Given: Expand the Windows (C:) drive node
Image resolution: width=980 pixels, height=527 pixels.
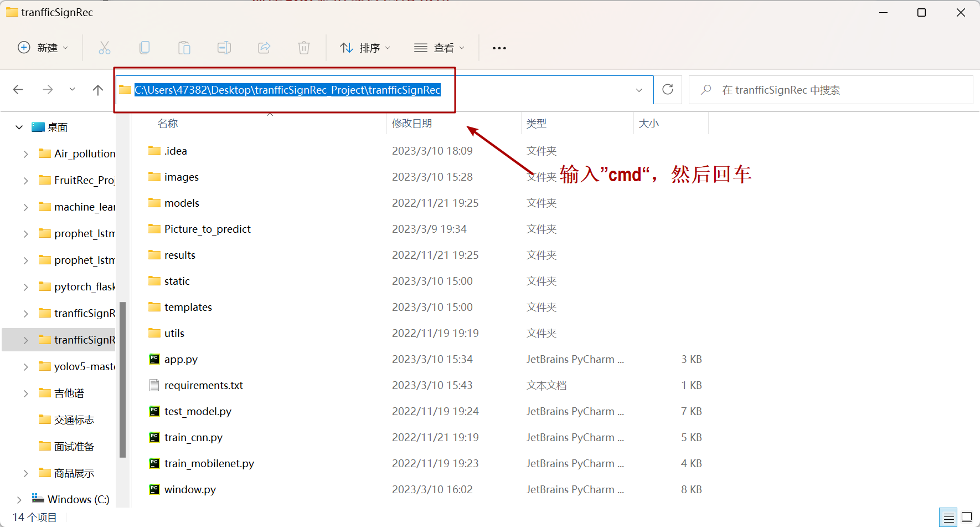Looking at the screenshot, I should tap(19, 500).
